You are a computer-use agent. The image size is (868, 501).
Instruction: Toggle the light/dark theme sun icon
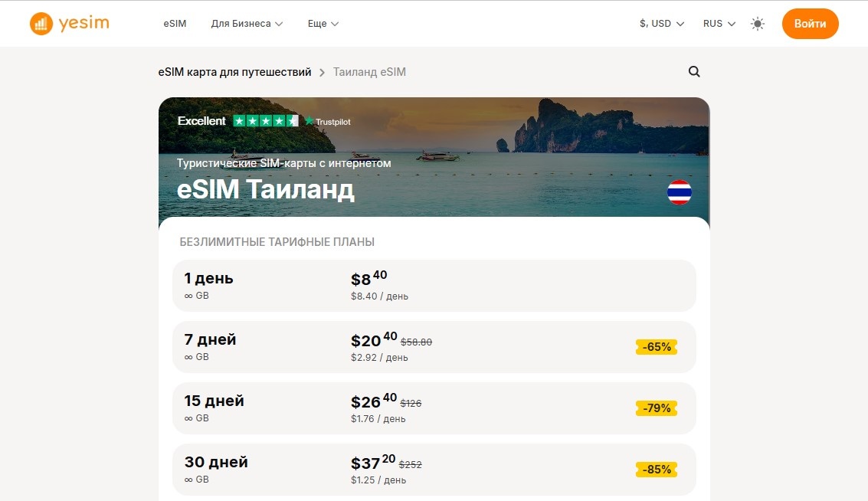click(757, 24)
